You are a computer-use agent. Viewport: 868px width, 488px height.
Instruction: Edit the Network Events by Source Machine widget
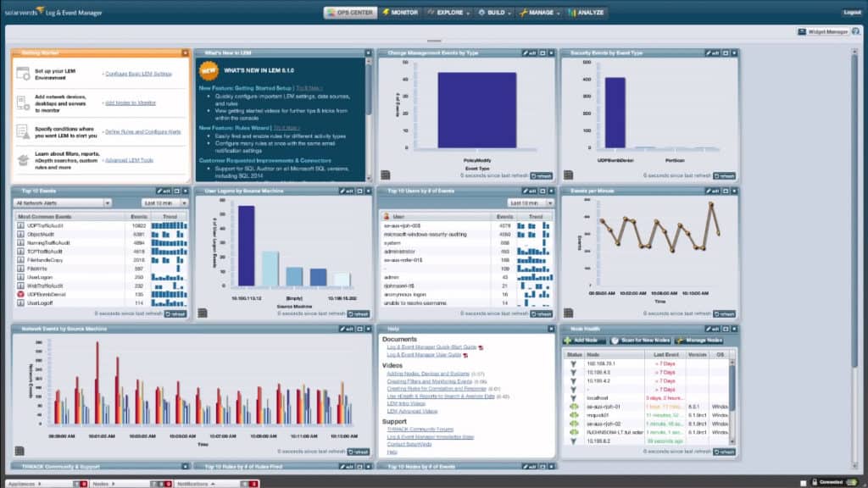pyautogui.click(x=347, y=329)
